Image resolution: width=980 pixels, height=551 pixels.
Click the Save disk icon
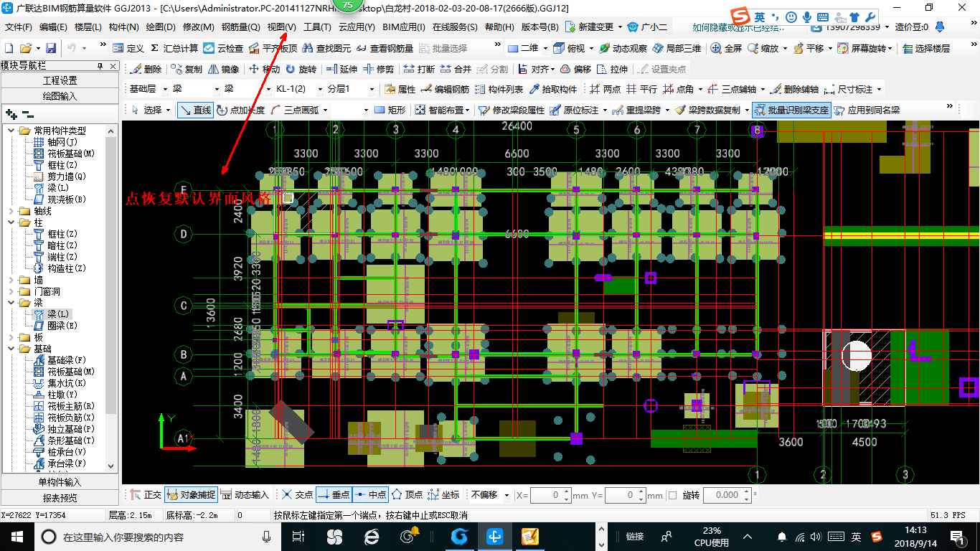click(51, 48)
